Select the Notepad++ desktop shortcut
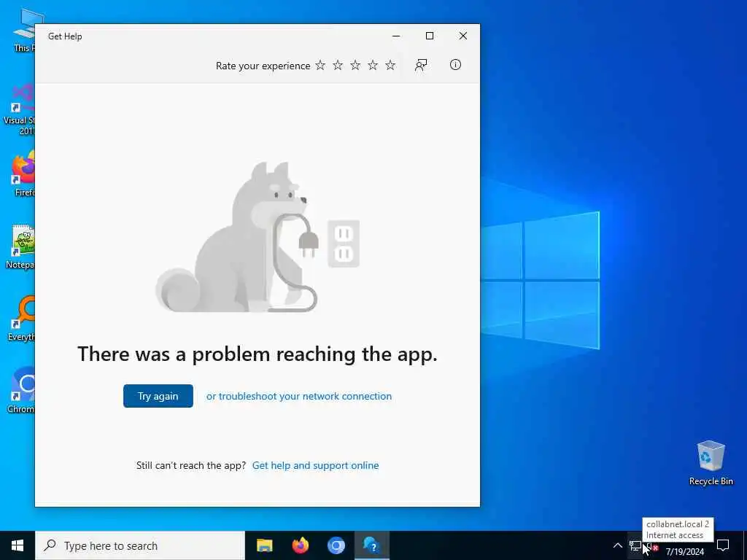Viewport: 747px width, 560px height. point(20,246)
